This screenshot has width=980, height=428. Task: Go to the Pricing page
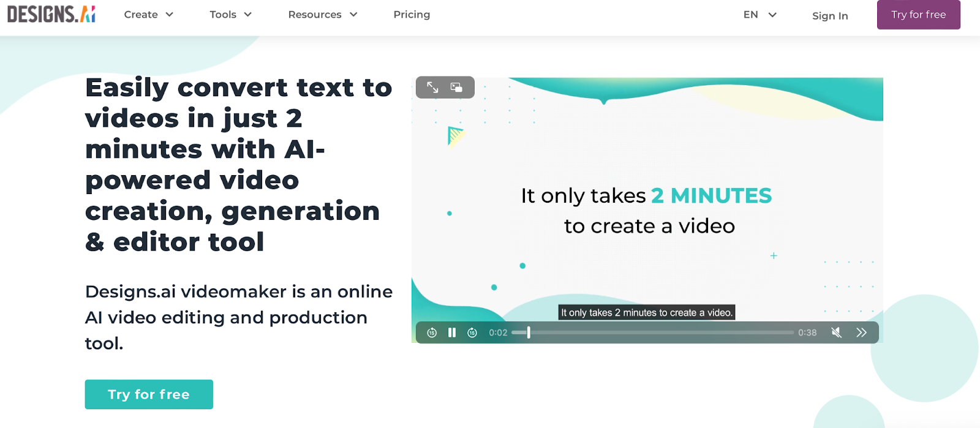coord(412,15)
